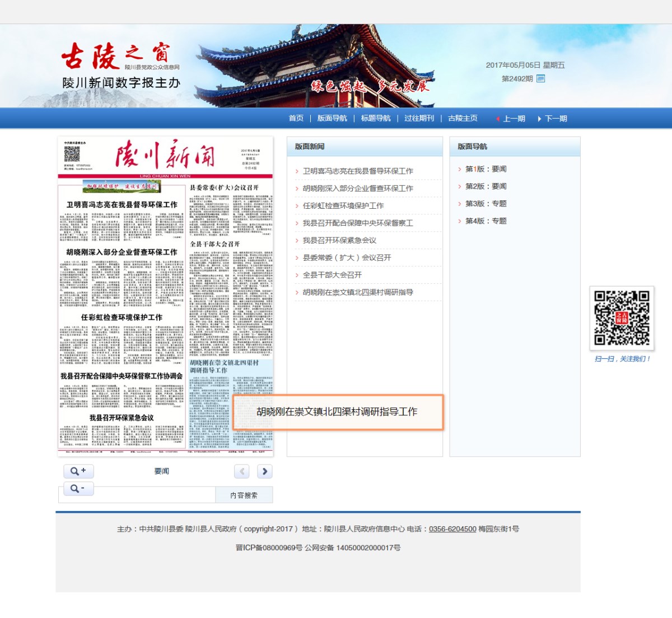Open 过往期刊 past issues menu
Image resolution: width=672 pixels, height=618 pixels.
pyautogui.click(x=419, y=118)
